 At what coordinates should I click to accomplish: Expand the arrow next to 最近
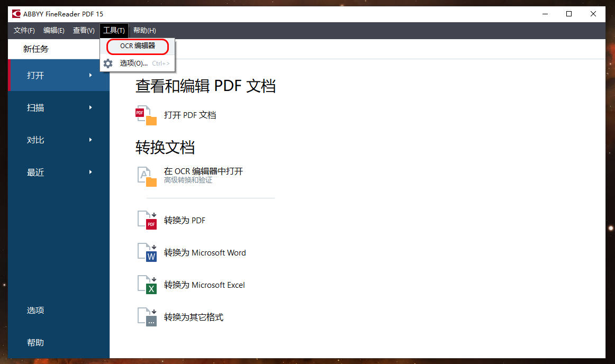point(91,172)
